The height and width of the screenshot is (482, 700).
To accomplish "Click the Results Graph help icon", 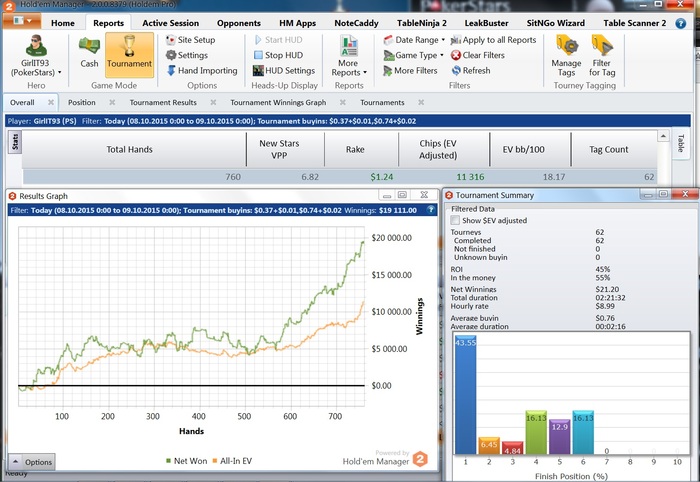I will pos(430,210).
